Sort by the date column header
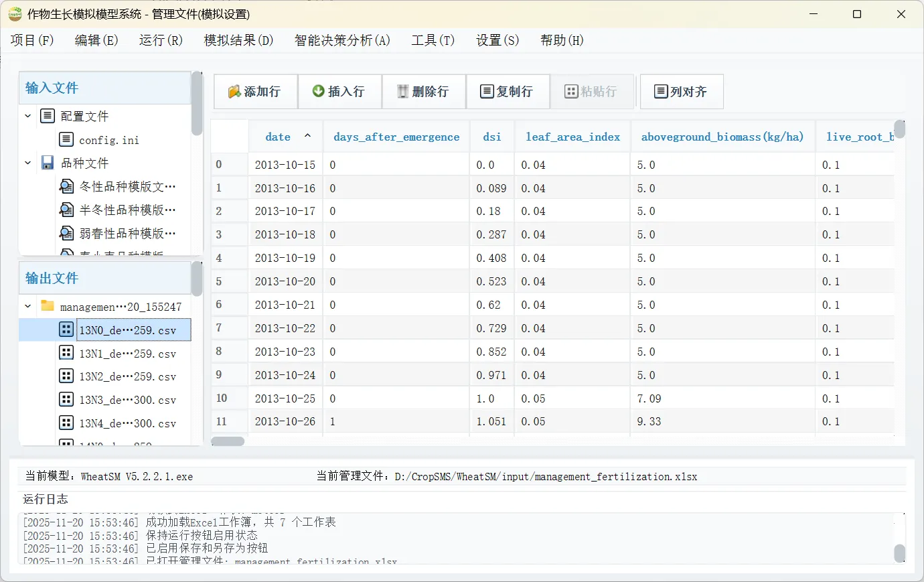The image size is (924, 582). click(278, 137)
